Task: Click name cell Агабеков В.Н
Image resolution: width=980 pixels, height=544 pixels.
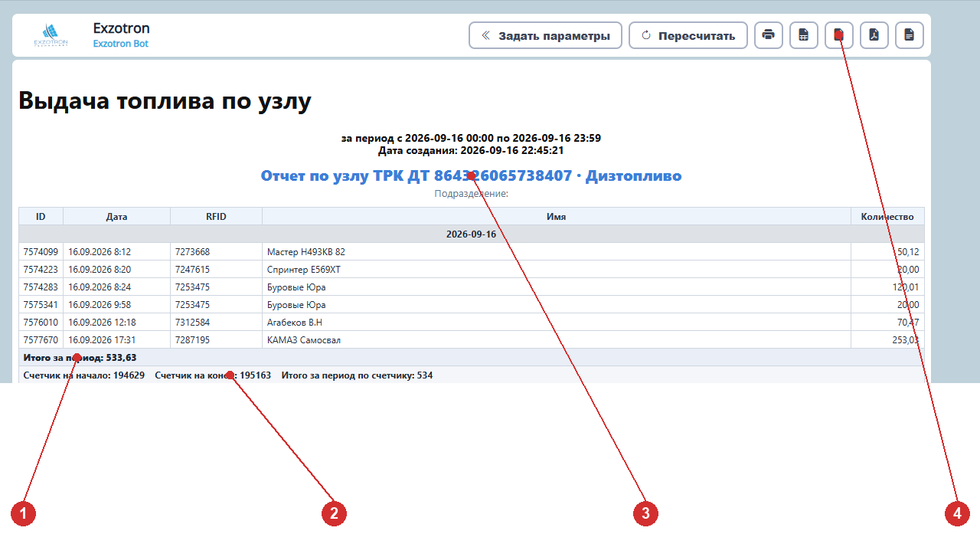Action: [x=556, y=322]
